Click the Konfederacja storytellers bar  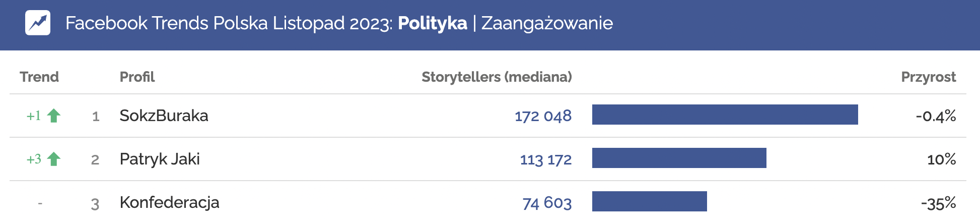coord(649,201)
